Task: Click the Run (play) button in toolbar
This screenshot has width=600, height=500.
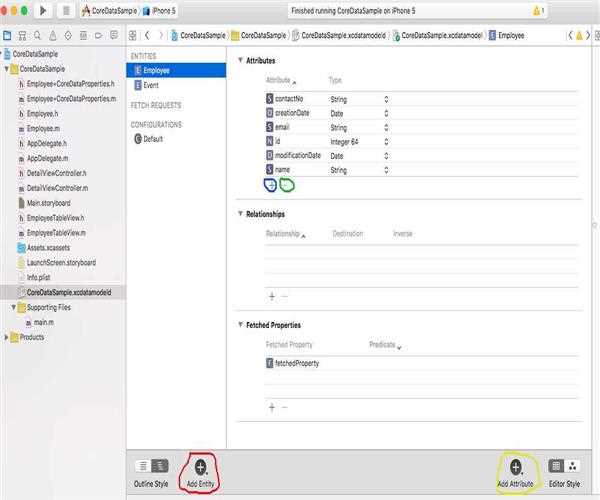Action: pos(43,10)
